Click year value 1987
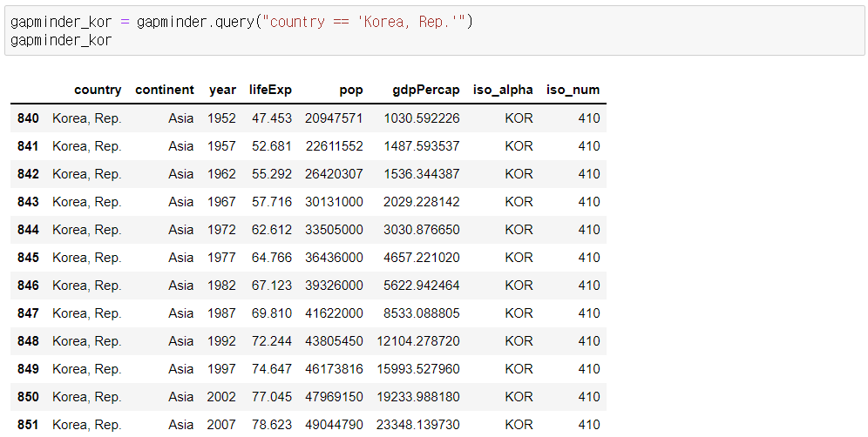Screen dimensions: 868x437 [x=222, y=313]
